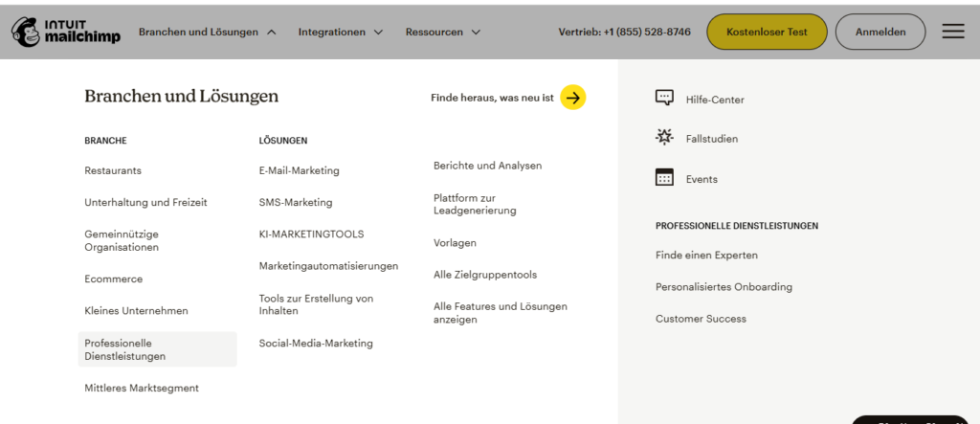Click the Intuit Mailchimp logo

[66, 32]
